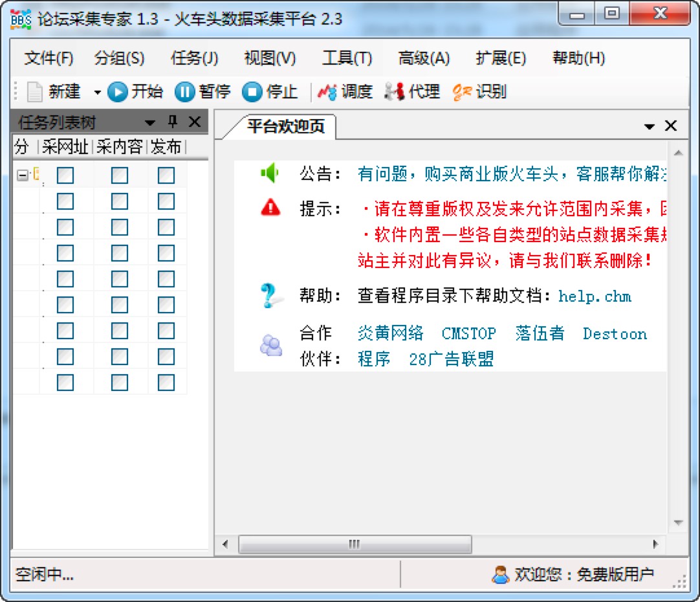Click the red warning triangle icon
This screenshot has width=700, height=602.
point(270,208)
